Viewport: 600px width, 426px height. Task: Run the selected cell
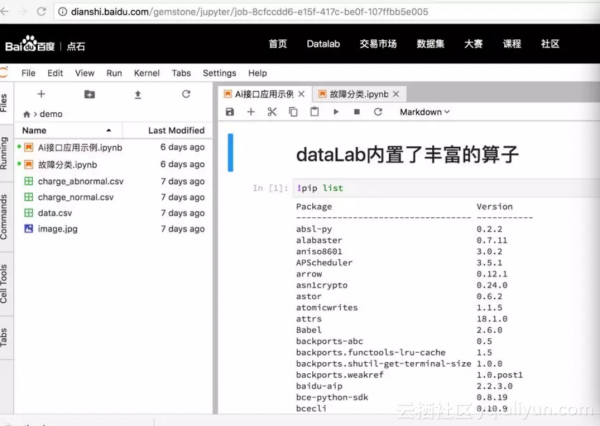pos(336,112)
